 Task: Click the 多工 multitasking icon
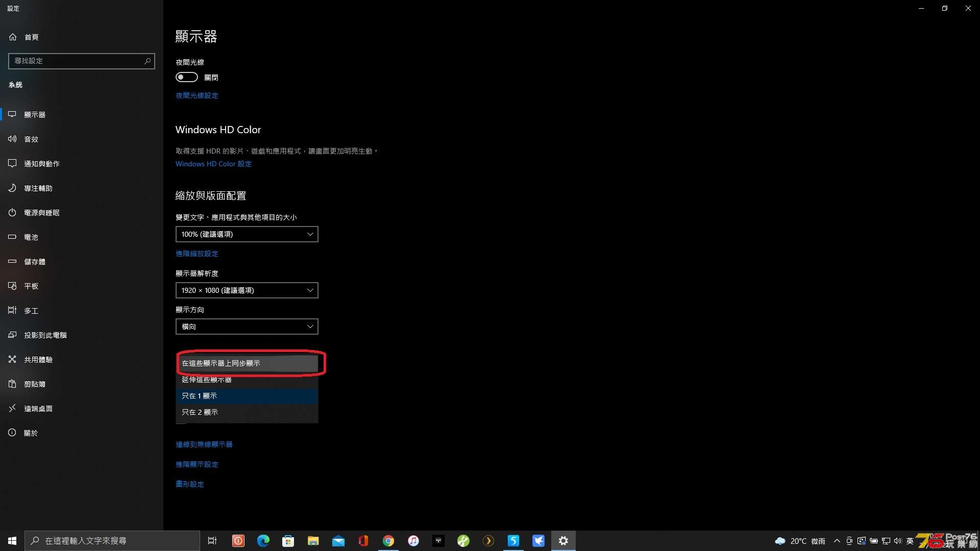[12, 310]
